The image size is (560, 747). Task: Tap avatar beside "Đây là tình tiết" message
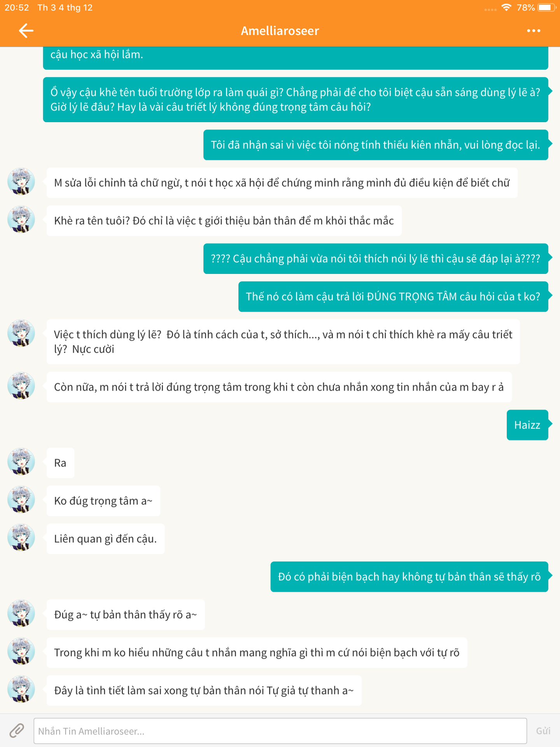pos(21,689)
